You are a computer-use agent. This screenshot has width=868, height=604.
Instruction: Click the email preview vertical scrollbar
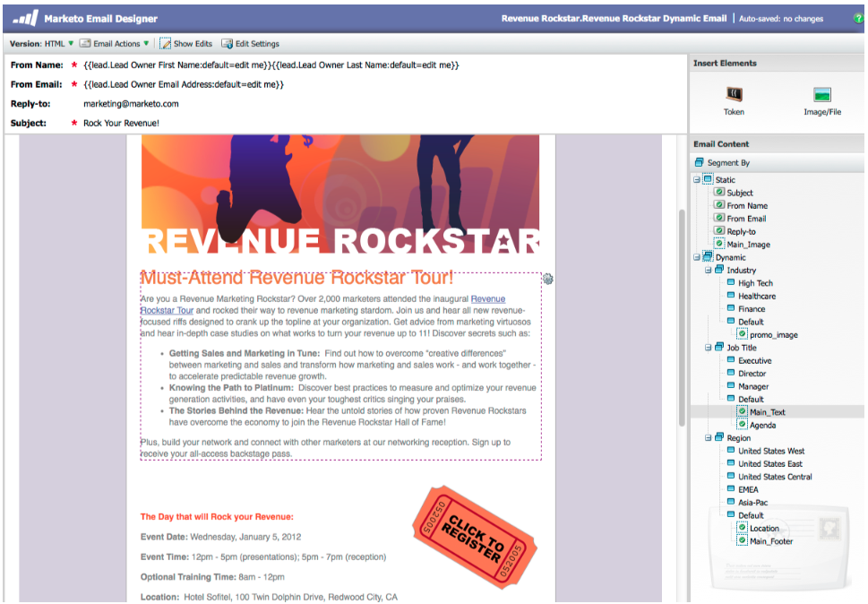tap(682, 317)
